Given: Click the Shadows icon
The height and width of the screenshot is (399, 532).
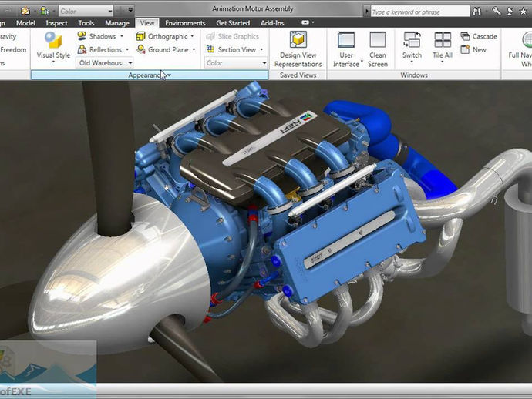Looking at the screenshot, I should click(x=82, y=36).
